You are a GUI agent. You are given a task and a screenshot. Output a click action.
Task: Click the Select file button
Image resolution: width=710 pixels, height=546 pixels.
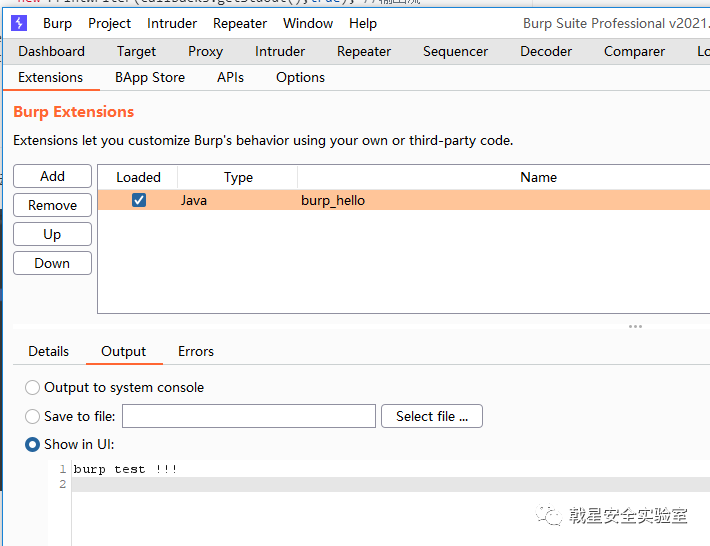click(432, 416)
